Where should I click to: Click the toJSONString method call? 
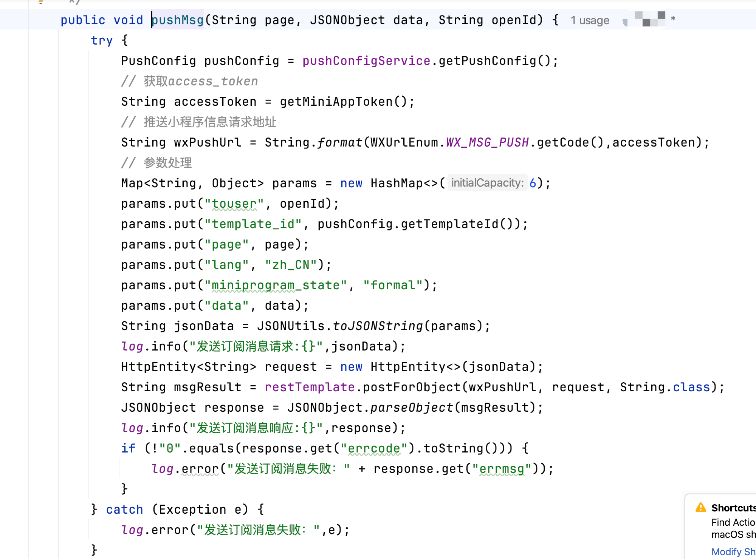tap(378, 326)
